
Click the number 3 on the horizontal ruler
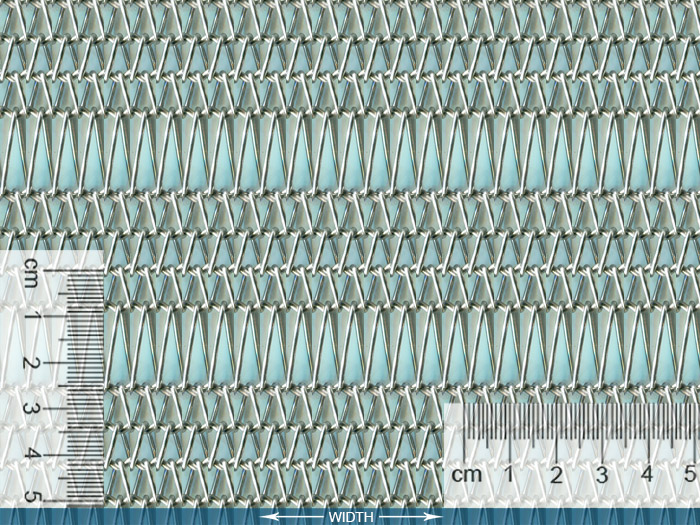602,473
